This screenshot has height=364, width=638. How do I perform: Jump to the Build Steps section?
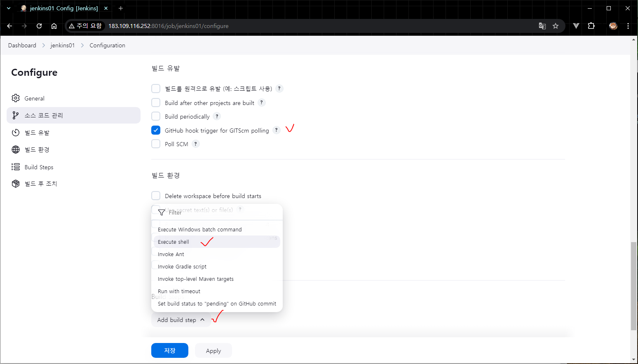[73, 167]
